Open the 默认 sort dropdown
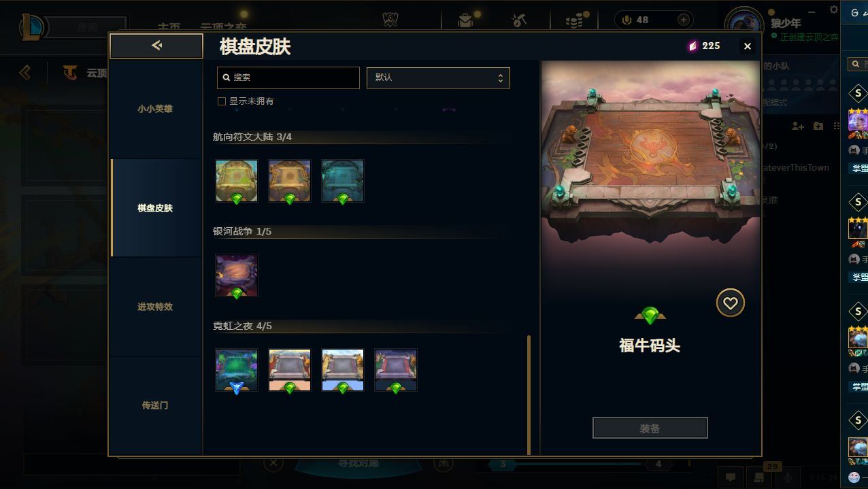 click(x=438, y=78)
